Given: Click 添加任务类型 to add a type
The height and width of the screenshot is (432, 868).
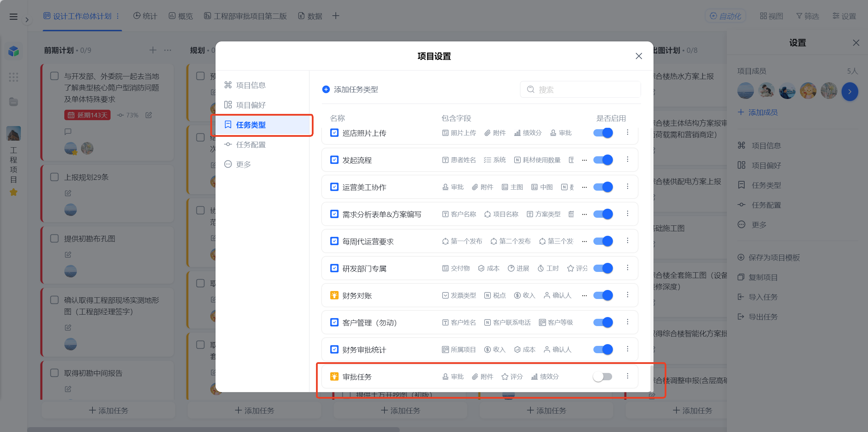Looking at the screenshot, I should pos(350,90).
